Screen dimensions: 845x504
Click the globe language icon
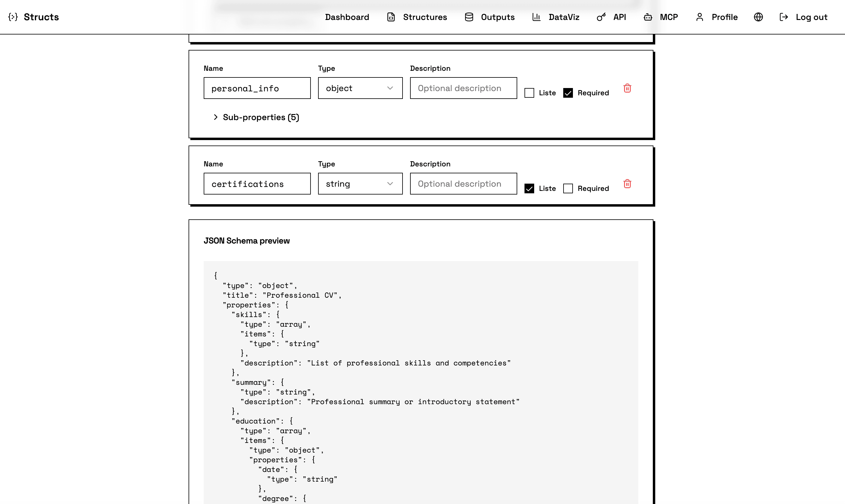tap(758, 17)
